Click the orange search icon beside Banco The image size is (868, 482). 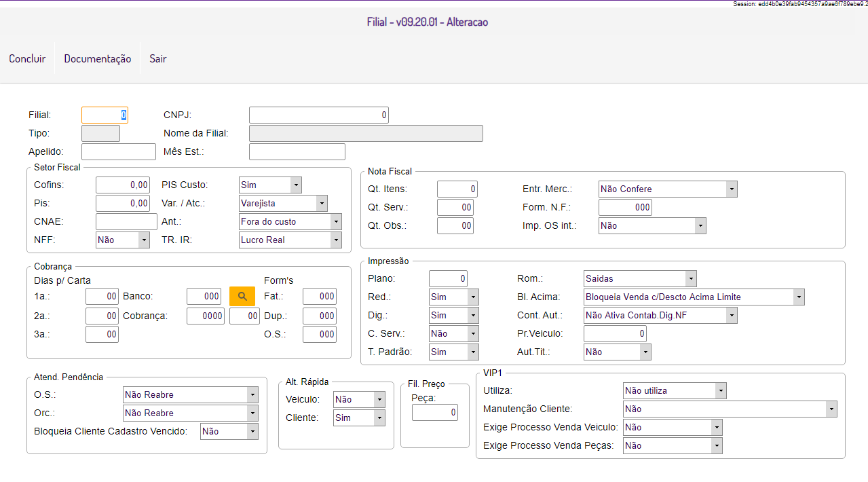242,297
